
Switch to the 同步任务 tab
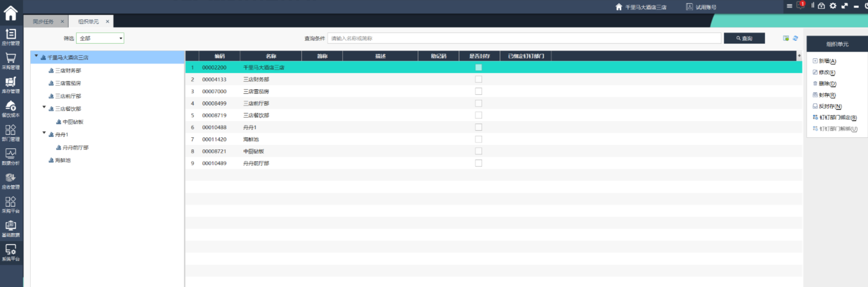point(44,22)
